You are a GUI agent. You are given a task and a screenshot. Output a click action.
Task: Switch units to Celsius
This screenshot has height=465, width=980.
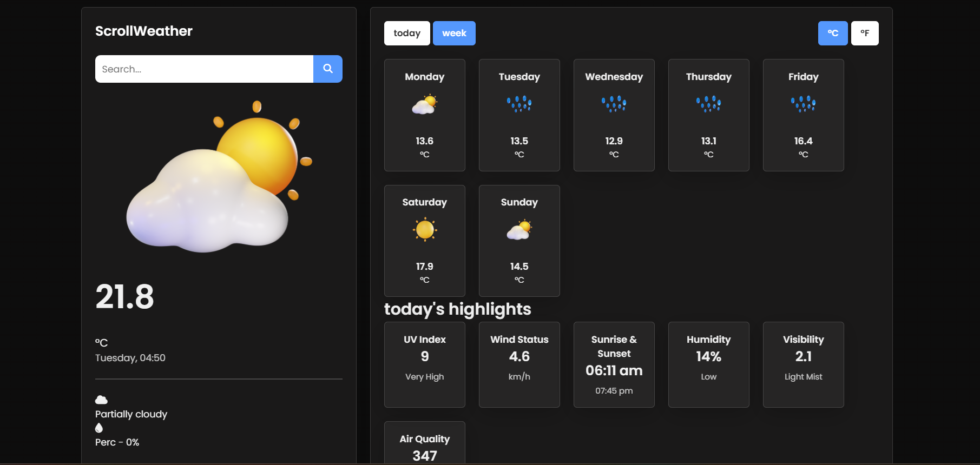pos(832,33)
